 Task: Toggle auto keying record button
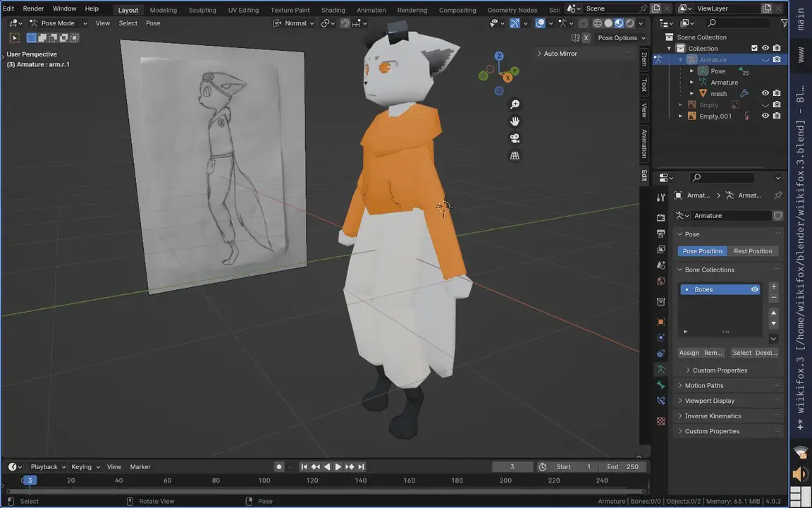click(x=279, y=467)
